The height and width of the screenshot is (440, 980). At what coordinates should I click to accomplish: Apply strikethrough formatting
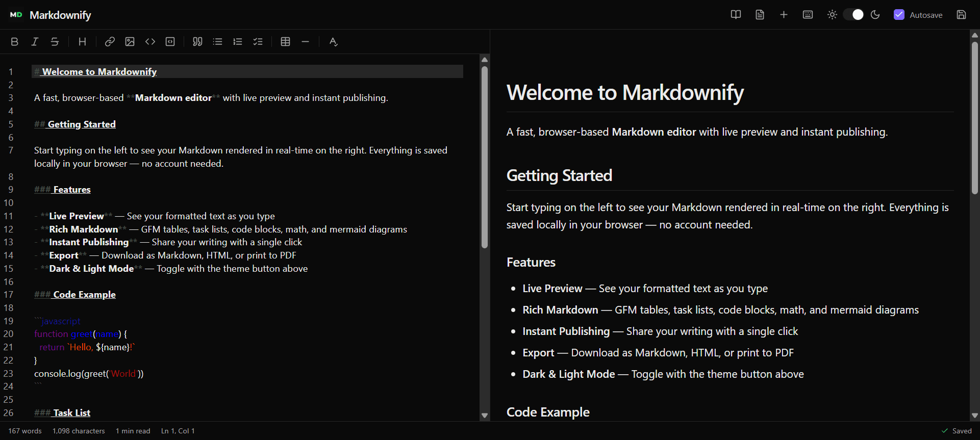[55, 42]
